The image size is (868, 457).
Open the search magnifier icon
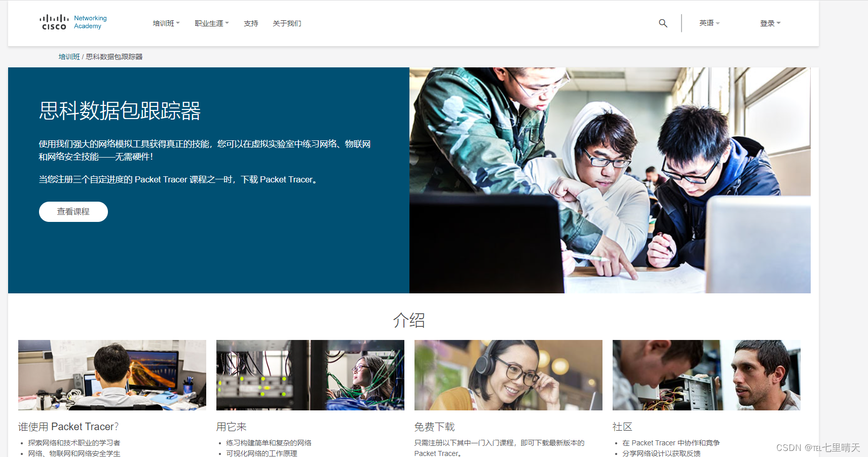pos(663,23)
